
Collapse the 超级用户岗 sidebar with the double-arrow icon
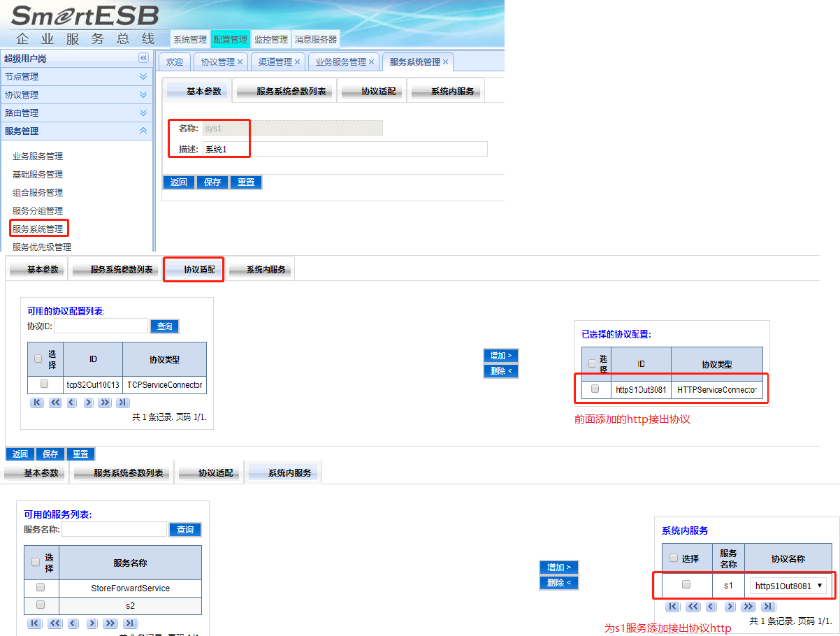[143, 58]
